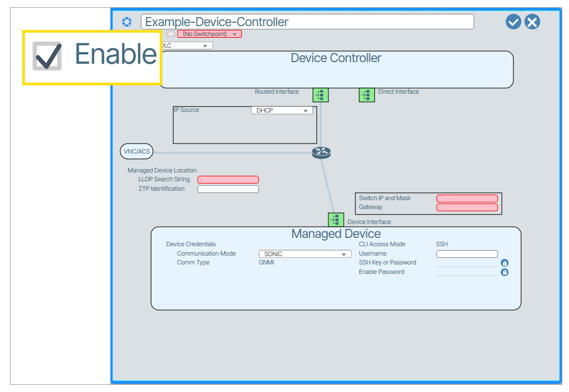
Task: Select the Routed Interface green icon
Action: coord(321,95)
